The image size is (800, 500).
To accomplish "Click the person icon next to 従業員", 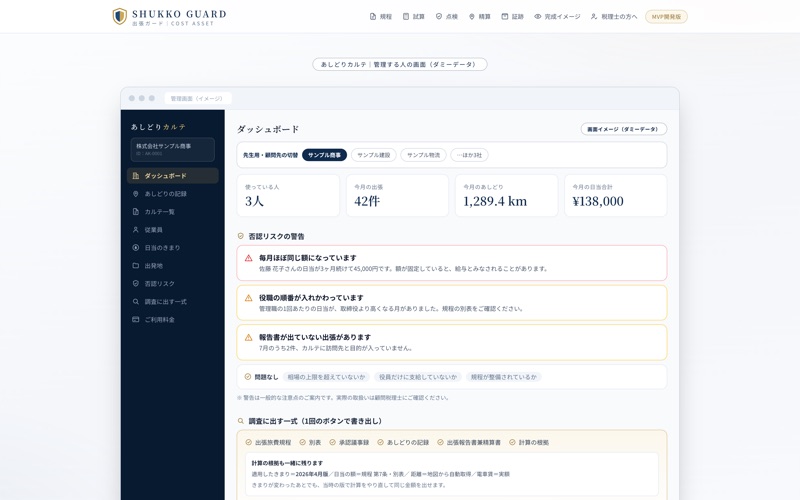I will [136, 230].
